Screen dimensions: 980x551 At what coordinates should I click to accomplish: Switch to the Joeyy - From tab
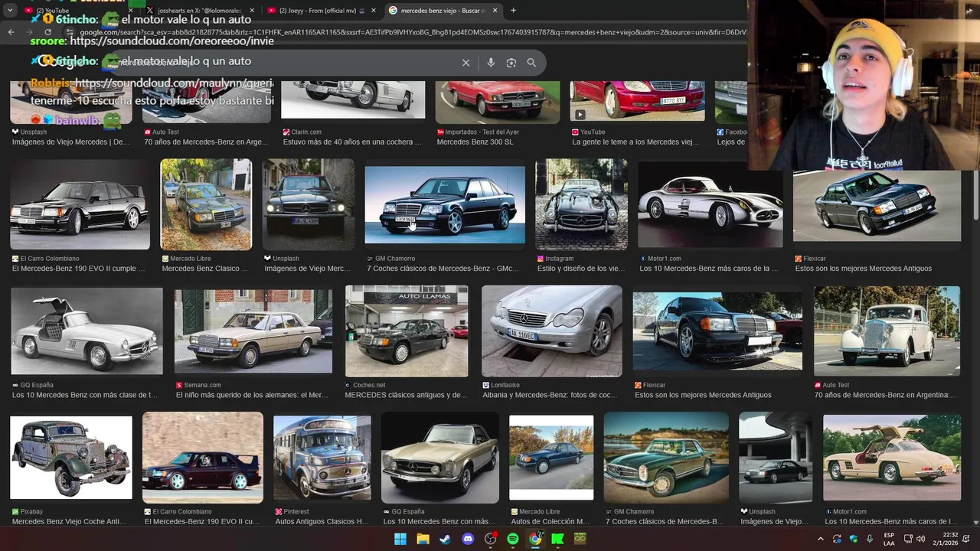tap(322, 11)
